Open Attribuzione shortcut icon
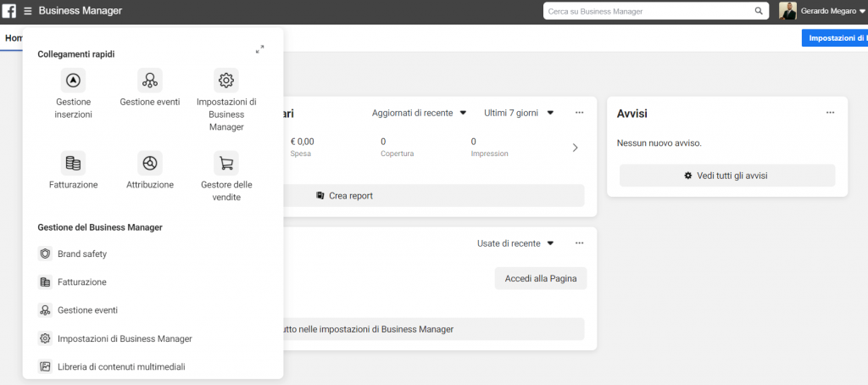This screenshot has width=868, height=385. (x=150, y=163)
